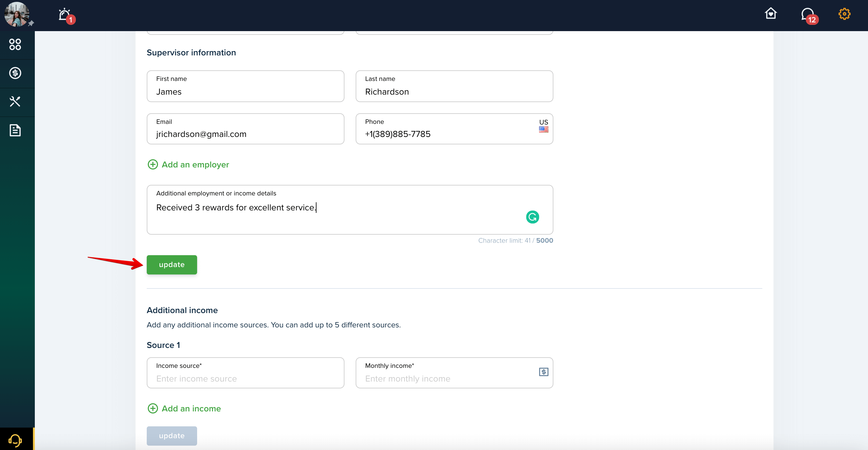Open the payments dollar sidebar icon

tap(15, 73)
